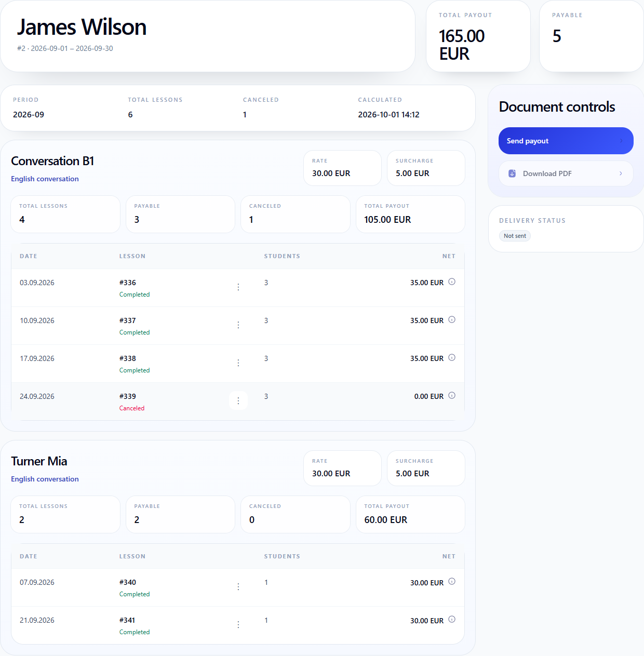Click the lesson number #339

tap(128, 396)
